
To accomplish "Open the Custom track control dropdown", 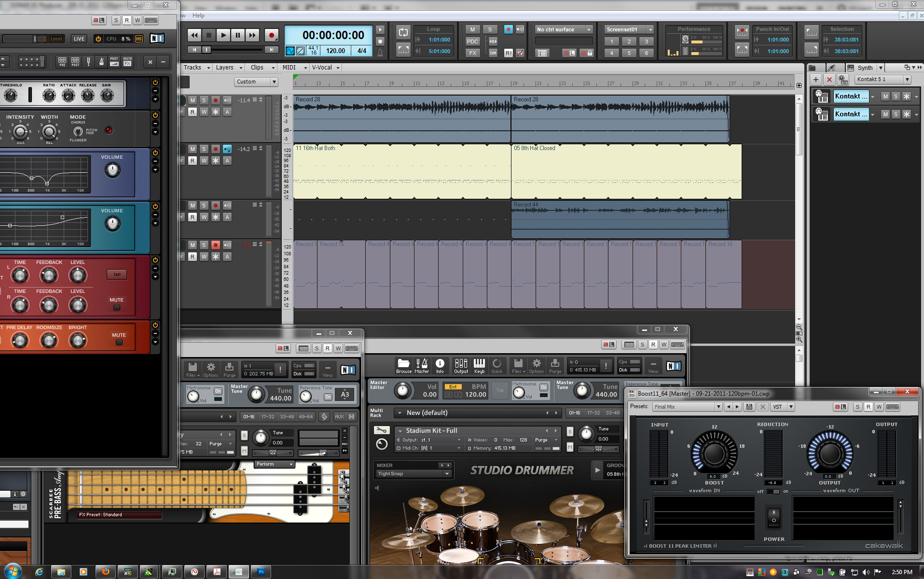I will pos(256,82).
